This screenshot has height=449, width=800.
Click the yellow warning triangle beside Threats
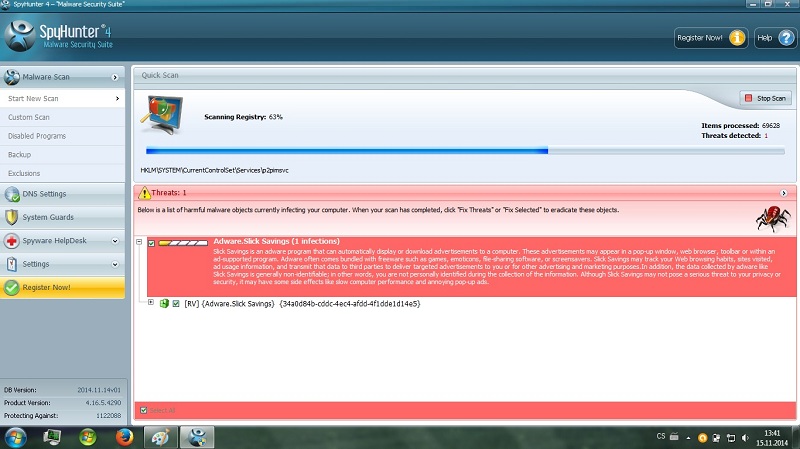(x=144, y=193)
